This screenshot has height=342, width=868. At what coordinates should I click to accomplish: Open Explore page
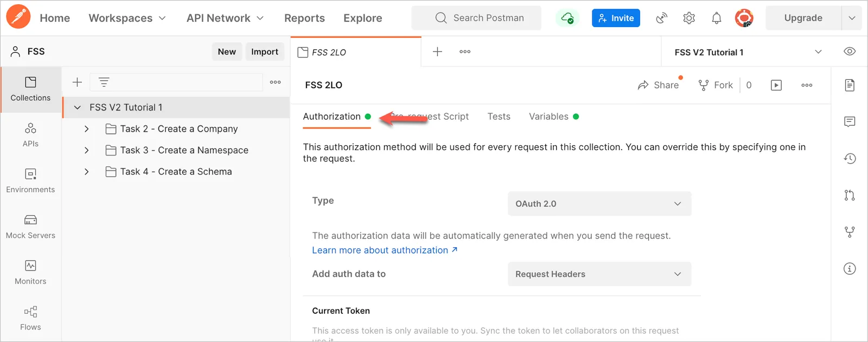[362, 18]
